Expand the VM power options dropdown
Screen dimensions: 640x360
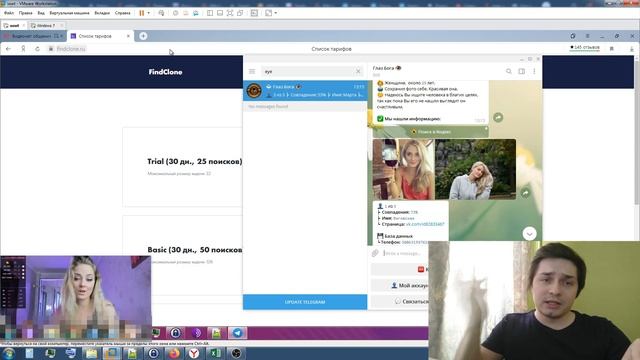click(148, 13)
